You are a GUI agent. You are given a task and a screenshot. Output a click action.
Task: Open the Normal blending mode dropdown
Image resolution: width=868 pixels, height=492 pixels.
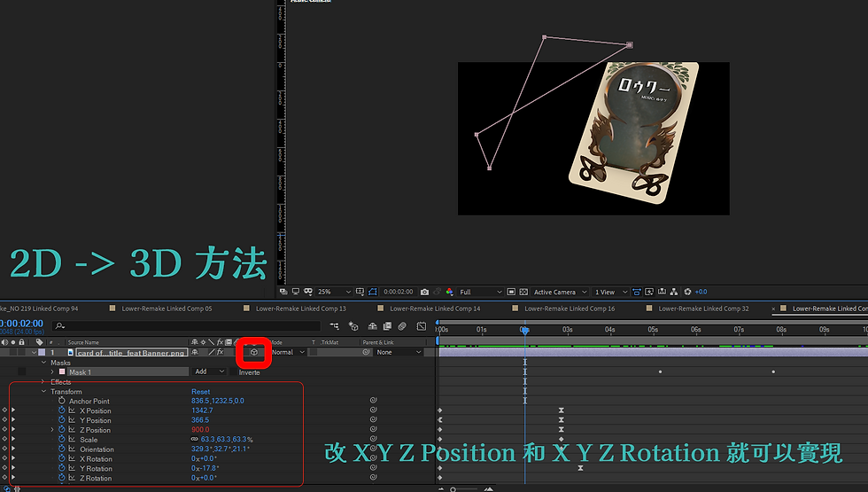click(288, 352)
